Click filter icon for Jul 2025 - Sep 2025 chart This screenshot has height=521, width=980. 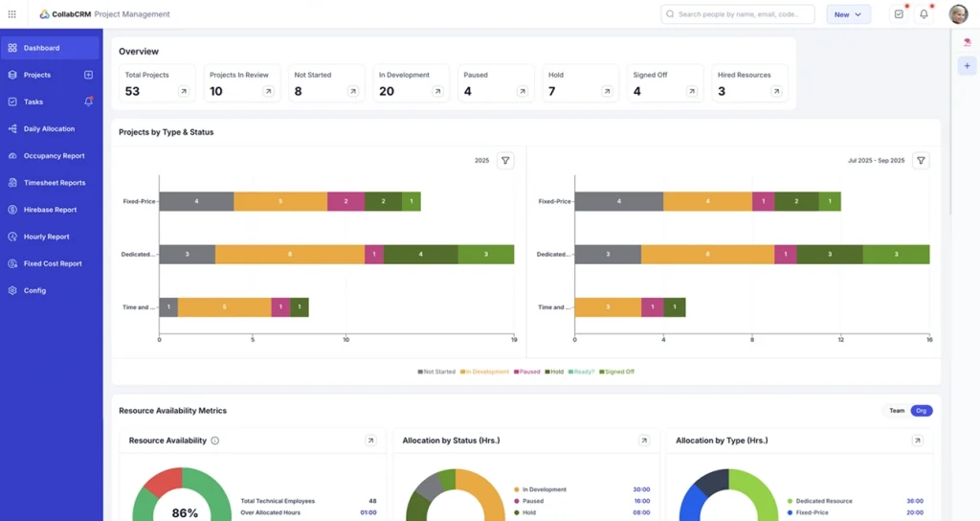[x=921, y=161]
